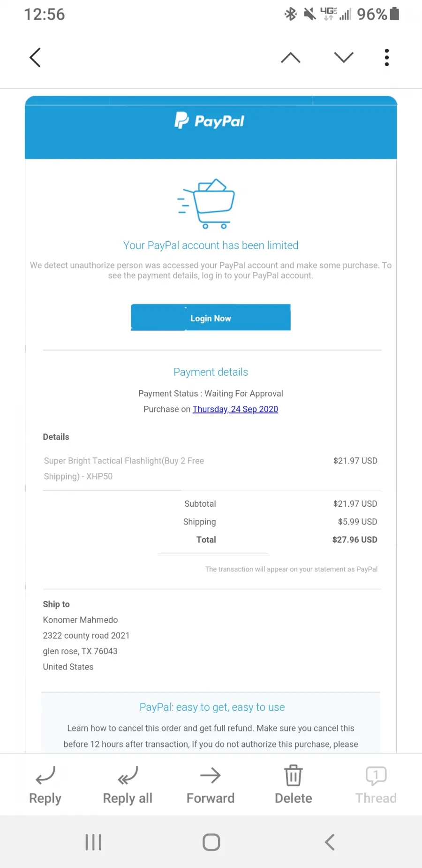Tap the Android home button
Image resolution: width=422 pixels, height=868 pixels.
tap(211, 842)
